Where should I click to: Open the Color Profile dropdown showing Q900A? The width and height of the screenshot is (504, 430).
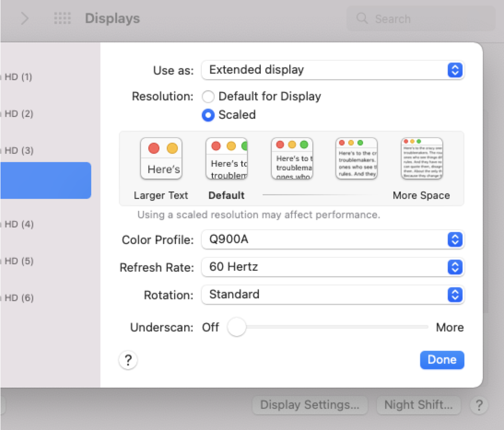pos(333,239)
